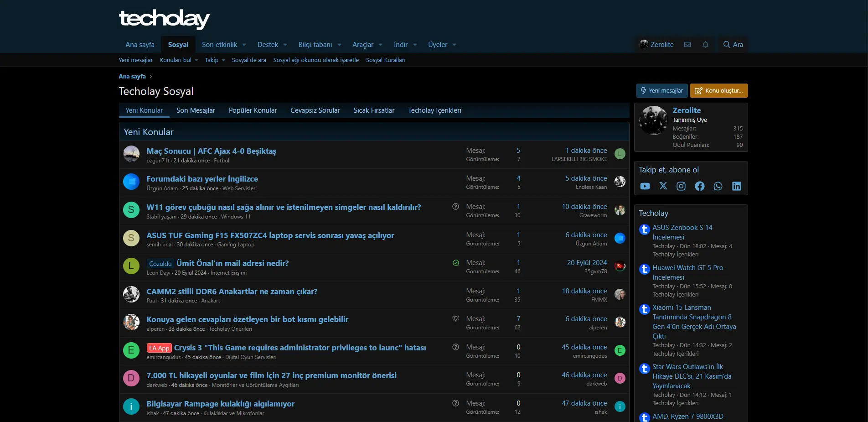Click the green S avatar of Stabil yaşam
The width and height of the screenshot is (868, 422).
[x=131, y=210]
